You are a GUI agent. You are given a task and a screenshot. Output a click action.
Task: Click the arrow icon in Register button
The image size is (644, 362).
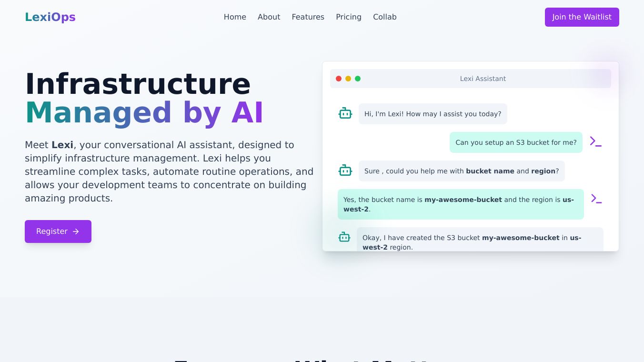[76, 231]
